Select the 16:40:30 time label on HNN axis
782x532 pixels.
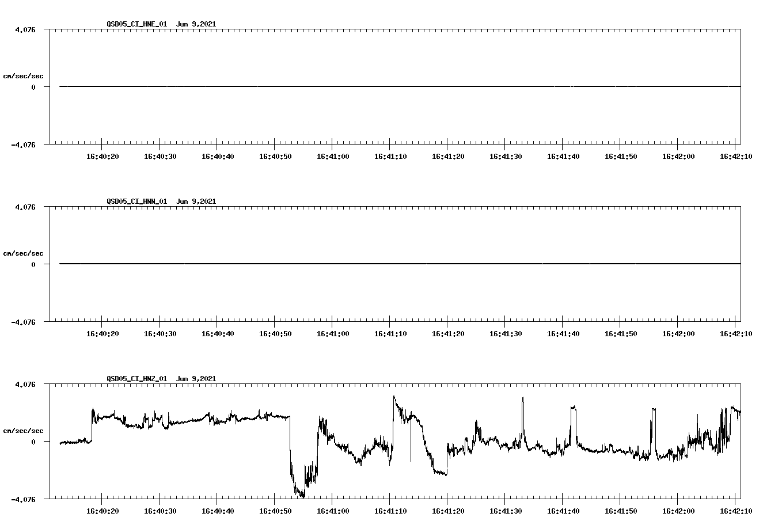[x=160, y=334]
